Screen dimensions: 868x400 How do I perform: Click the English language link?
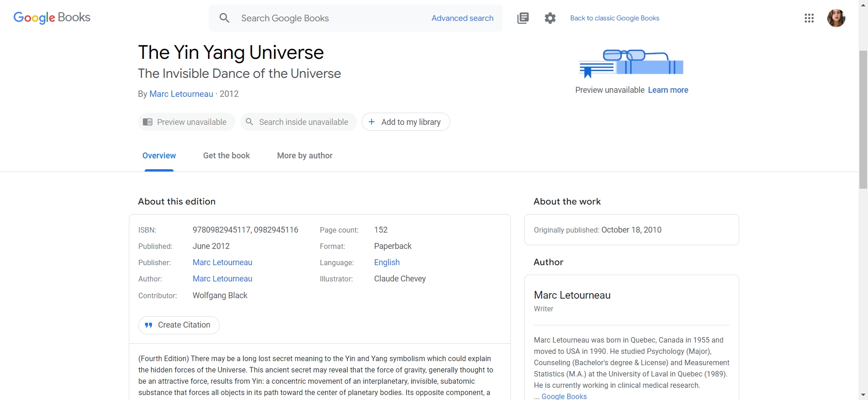click(x=387, y=262)
